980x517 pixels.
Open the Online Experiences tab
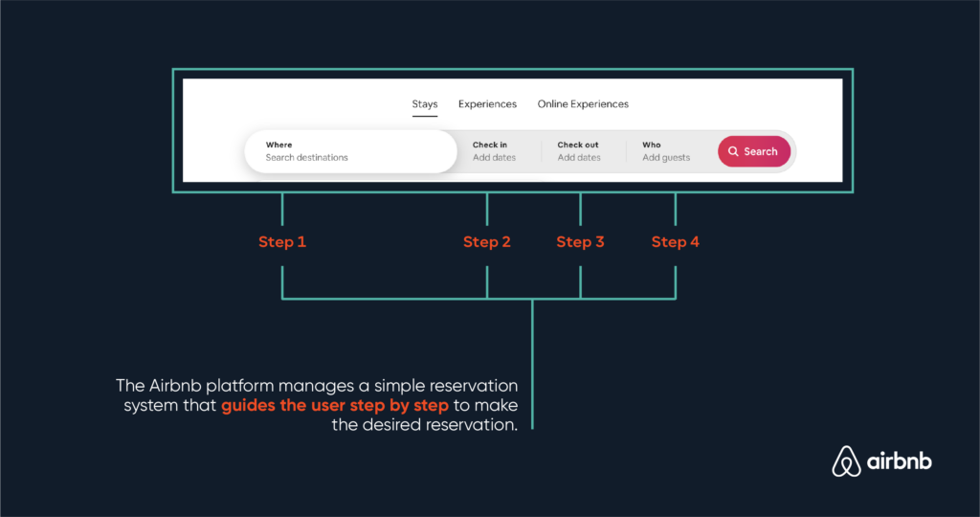point(583,104)
